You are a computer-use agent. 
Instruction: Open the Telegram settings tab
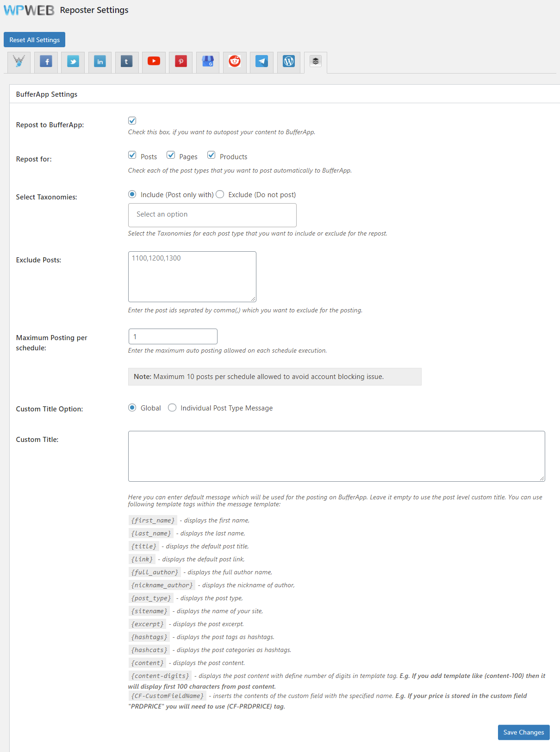[261, 62]
